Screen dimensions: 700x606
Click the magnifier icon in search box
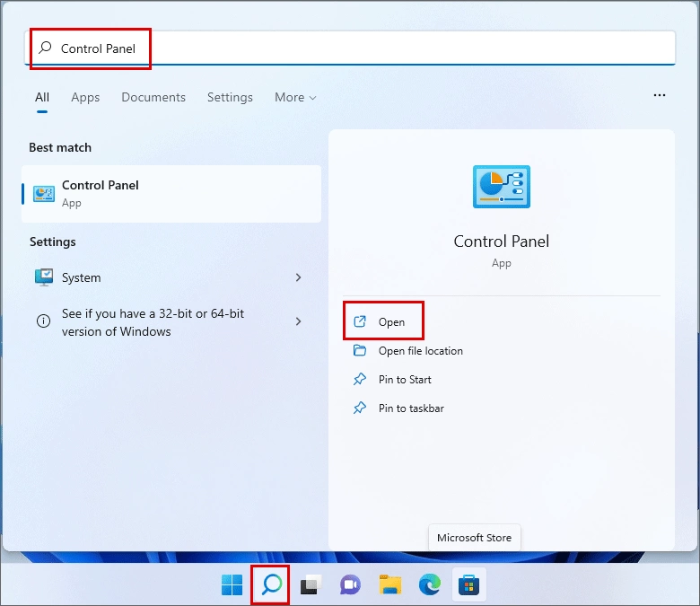(45, 48)
